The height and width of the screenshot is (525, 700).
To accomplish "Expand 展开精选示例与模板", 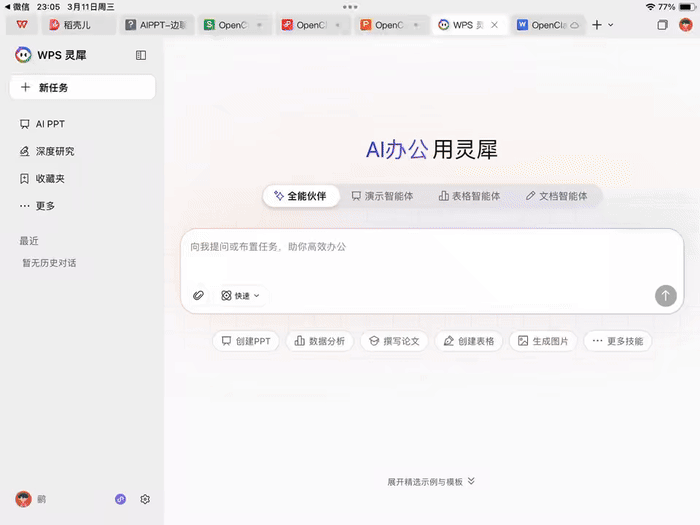I will [431, 482].
